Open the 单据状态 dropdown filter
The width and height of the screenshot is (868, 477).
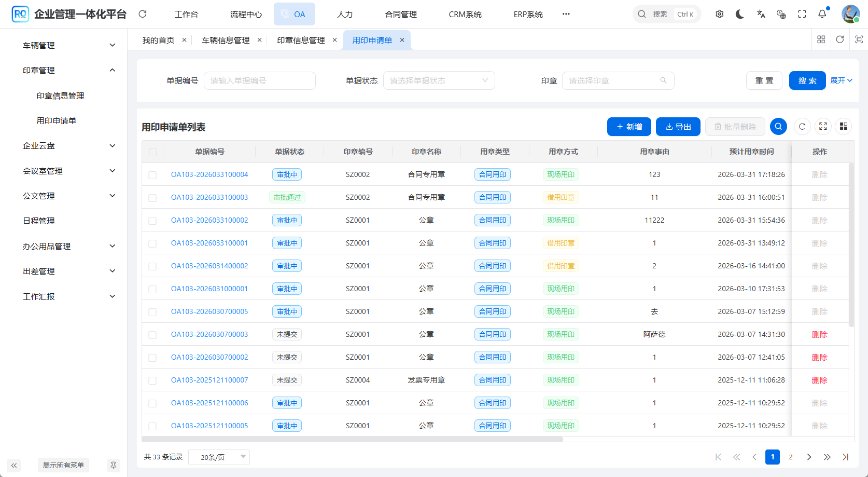tap(439, 81)
